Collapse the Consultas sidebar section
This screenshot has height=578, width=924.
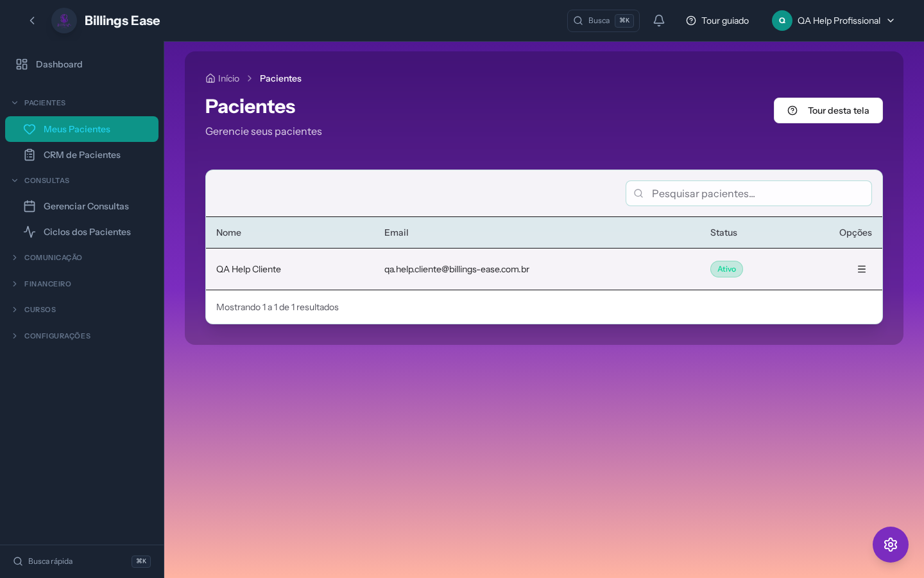tap(15, 180)
